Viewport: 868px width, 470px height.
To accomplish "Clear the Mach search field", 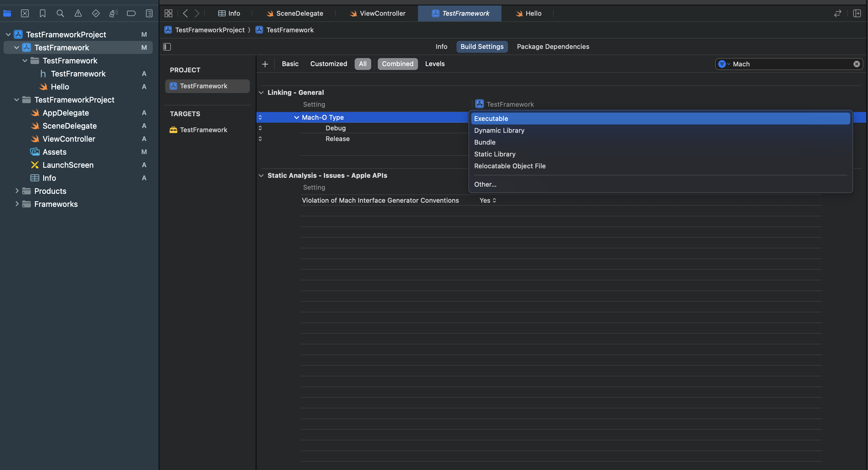I will [856, 64].
